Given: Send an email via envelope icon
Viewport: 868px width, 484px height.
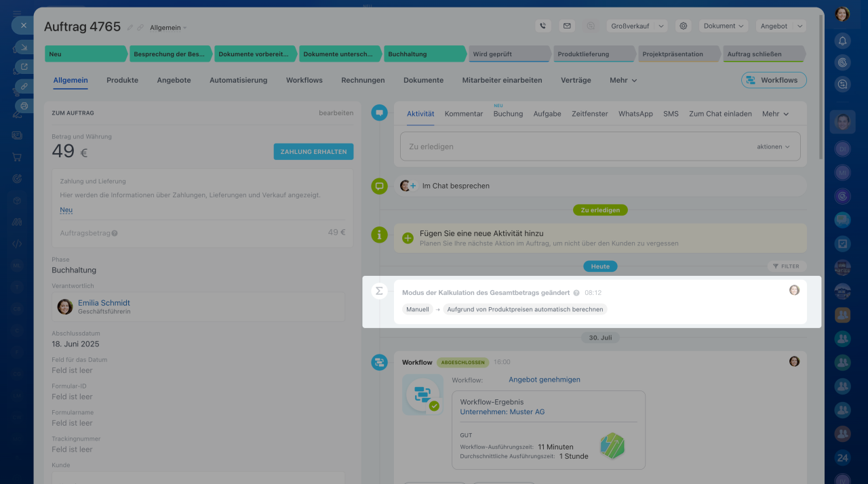Looking at the screenshot, I should click(x=567, y=26).
